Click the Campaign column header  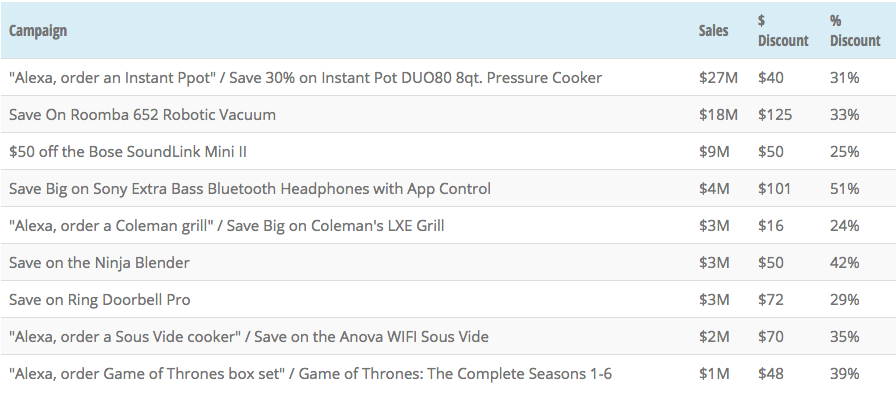pyautogui.click(x=38, y=30)
